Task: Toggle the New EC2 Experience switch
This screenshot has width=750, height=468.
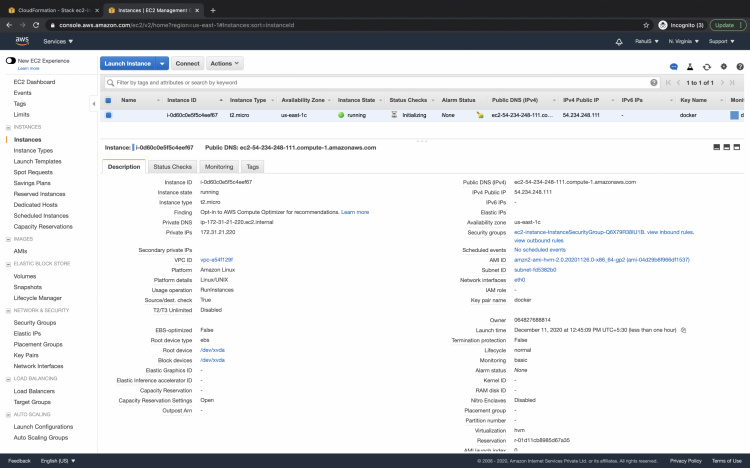Action: point(11,61)
